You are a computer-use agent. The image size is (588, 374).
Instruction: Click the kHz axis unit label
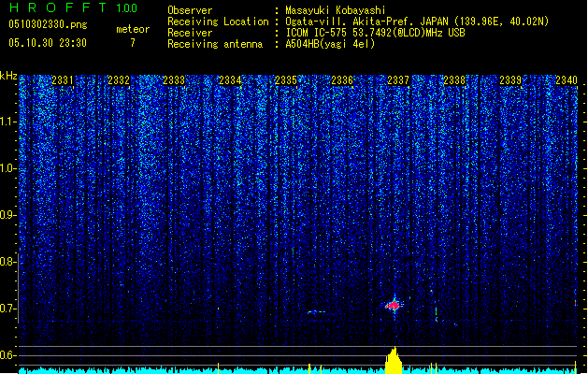click(x=8, y=76)
